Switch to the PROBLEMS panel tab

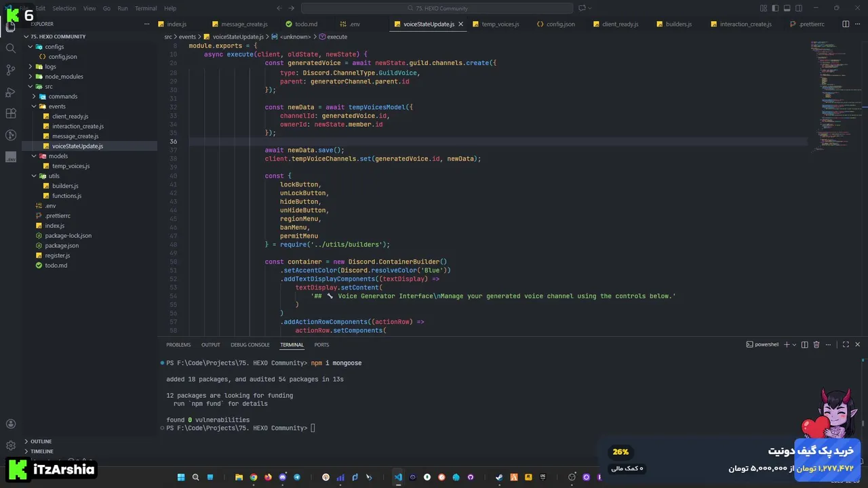tap(178, 344)
